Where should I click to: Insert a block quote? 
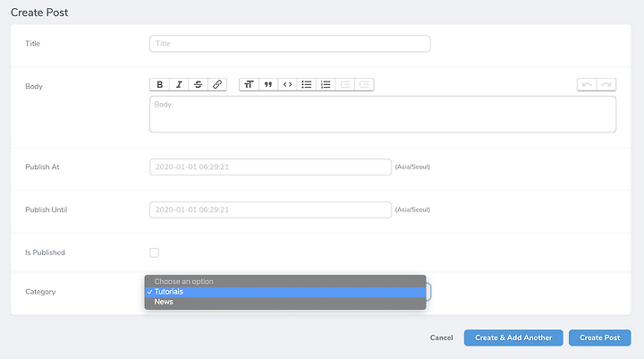point(268,85)
